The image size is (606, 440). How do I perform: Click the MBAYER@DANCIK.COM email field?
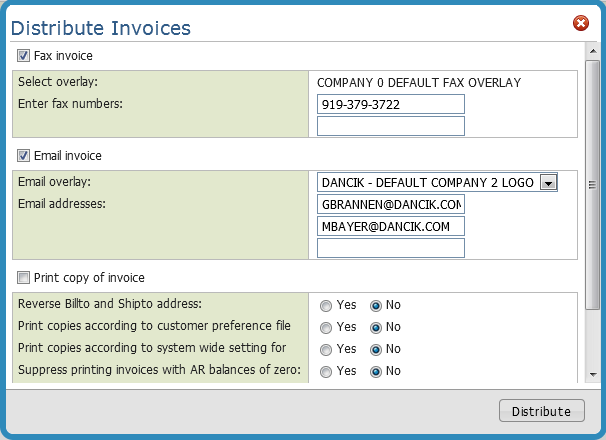(x=390, y=226)
